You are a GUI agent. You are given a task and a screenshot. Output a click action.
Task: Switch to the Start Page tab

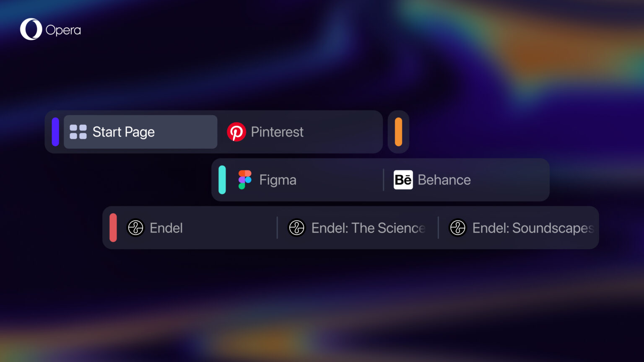coord(123,132)
